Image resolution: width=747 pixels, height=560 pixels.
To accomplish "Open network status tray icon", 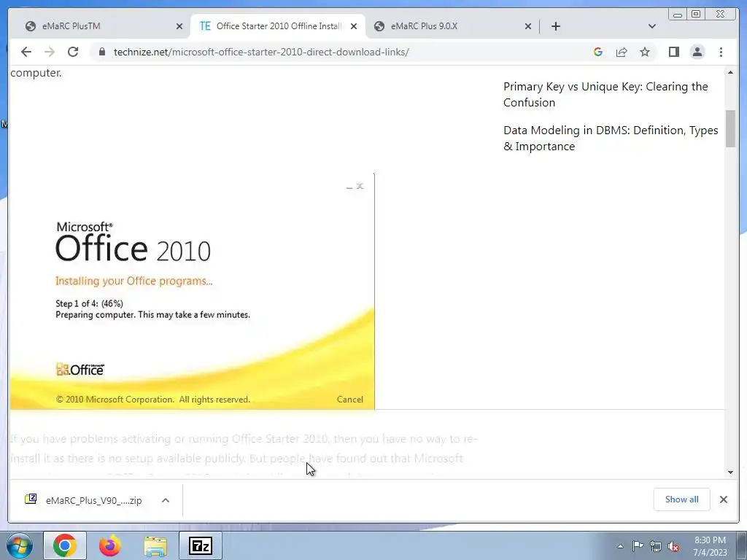I will click(656, 546).
